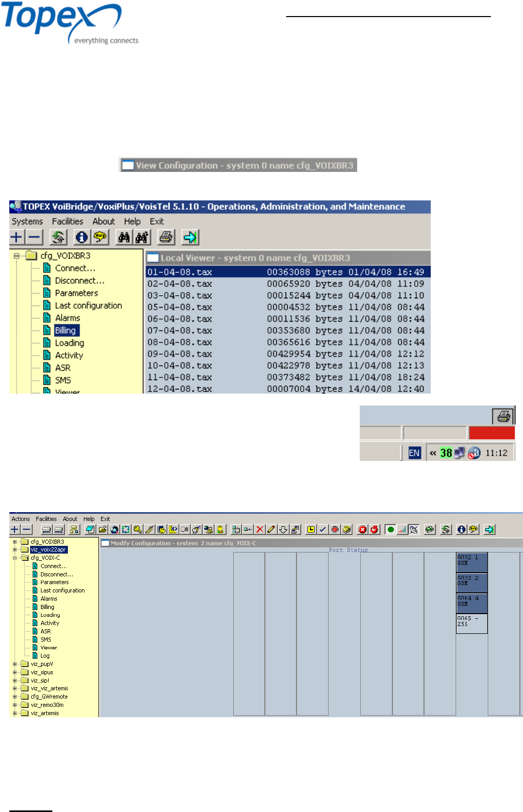Click Exit in the lower Actions window menu
Image resolution: width=523 pixels, height=812 pixels.
105,519
